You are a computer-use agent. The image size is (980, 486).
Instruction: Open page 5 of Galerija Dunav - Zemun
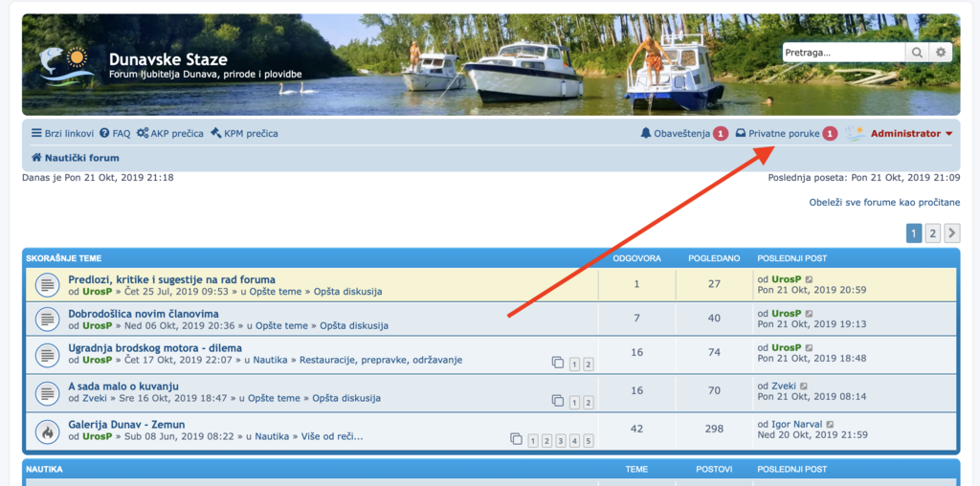tap(589, 441)
